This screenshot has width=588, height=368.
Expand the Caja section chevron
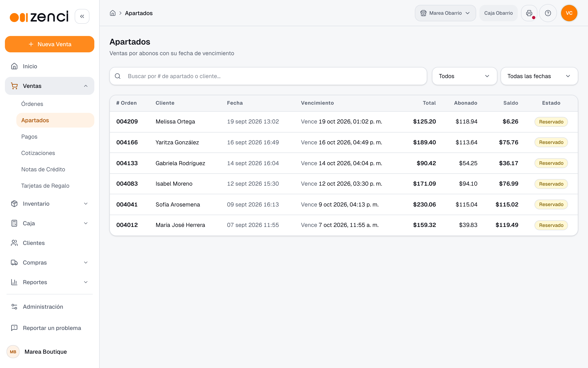pyautogui.click(x=86, y=223)
